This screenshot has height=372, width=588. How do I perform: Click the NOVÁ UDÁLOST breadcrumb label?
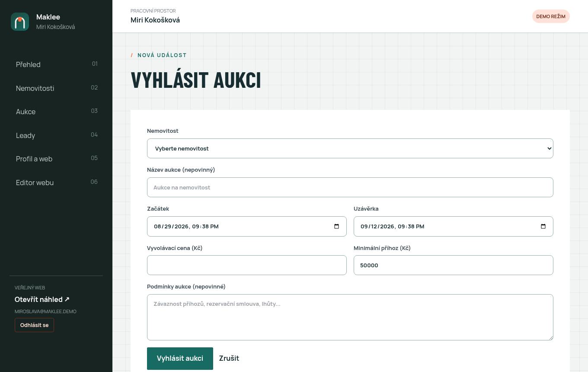click(162, 55)
